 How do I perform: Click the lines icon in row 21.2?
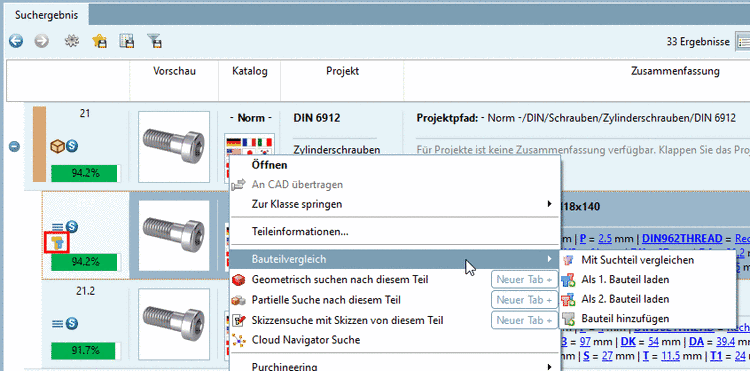tap(57, 324)
